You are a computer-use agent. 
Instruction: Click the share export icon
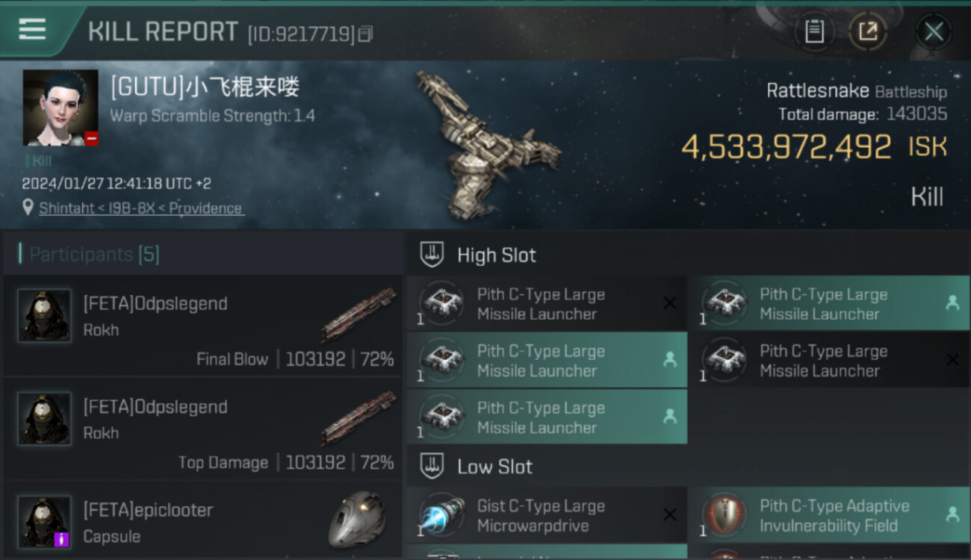[867, 31]
